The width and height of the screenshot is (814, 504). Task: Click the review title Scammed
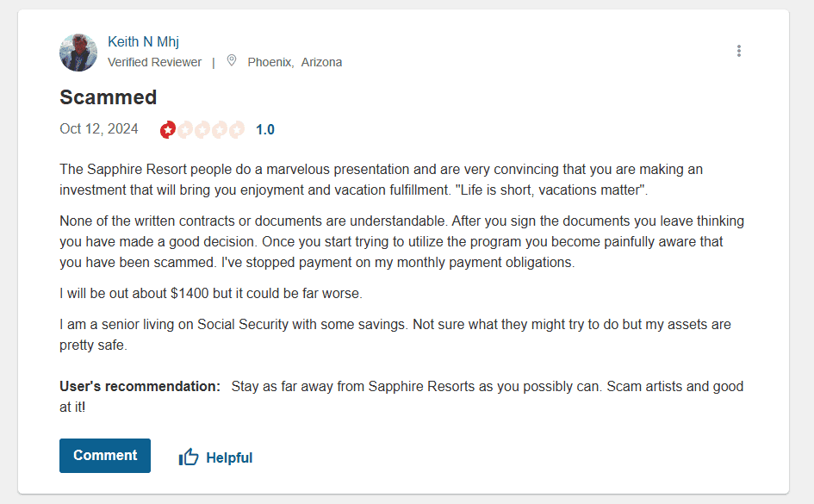(x=108, y=96)
